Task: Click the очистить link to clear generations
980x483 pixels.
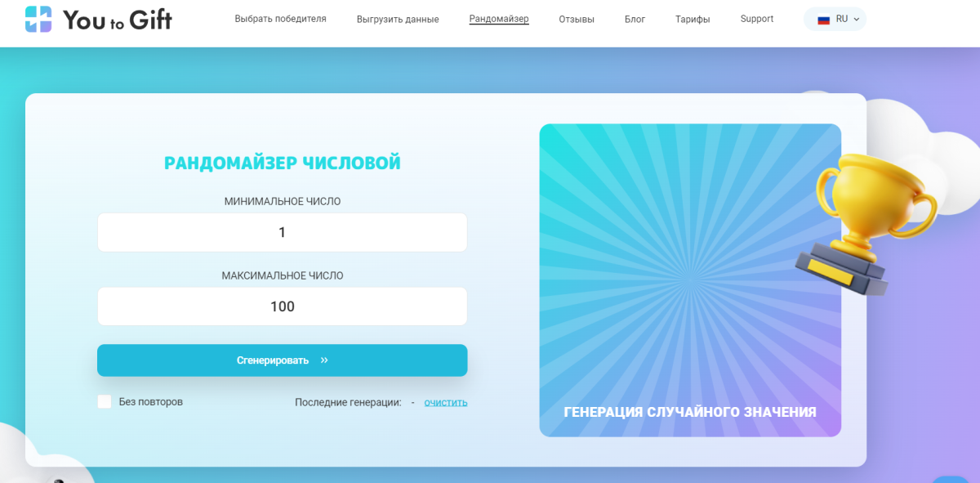Action: [445, 402]
